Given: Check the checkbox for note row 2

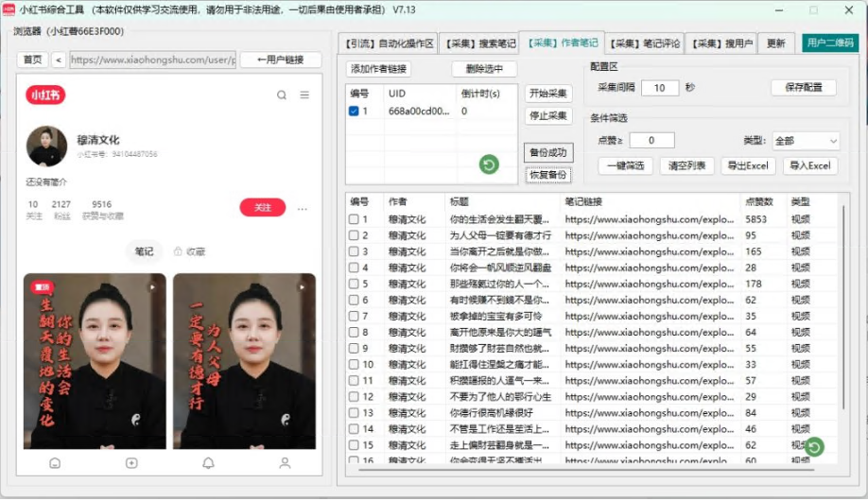Looking at the screenshot, I should 354,235.
